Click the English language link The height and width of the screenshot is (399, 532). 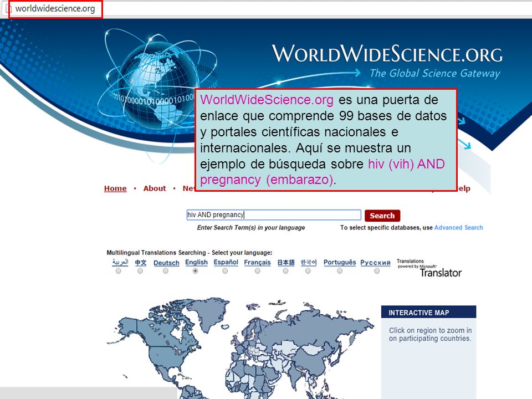(x=196, y=263)
